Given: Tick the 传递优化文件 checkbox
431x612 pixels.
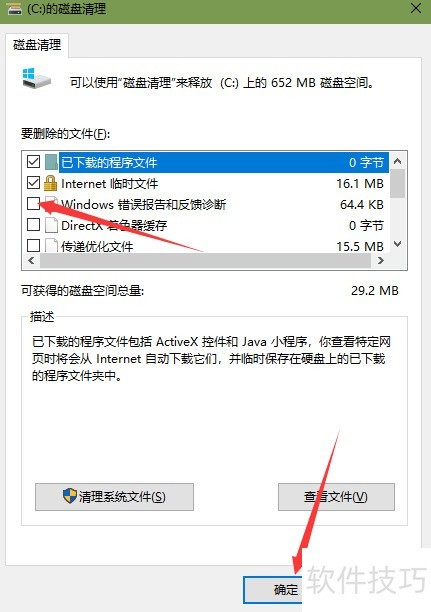Looking at the screenshot, I should pos(33,246).
